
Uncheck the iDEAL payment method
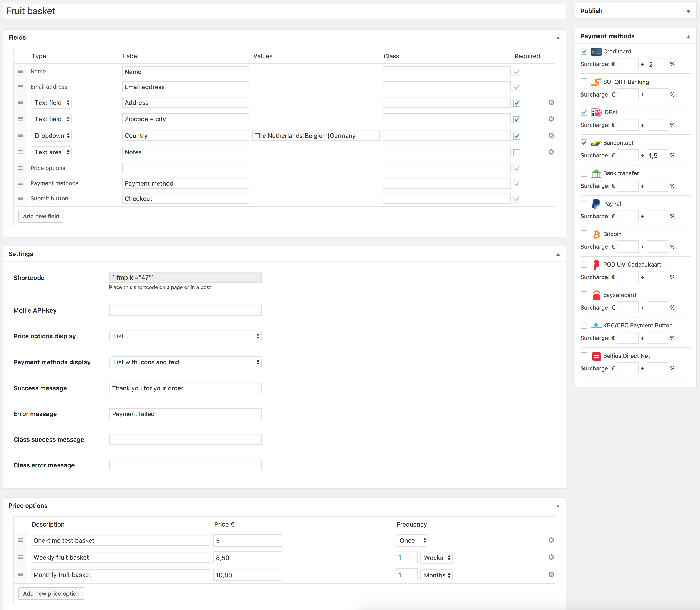point(584,112)
